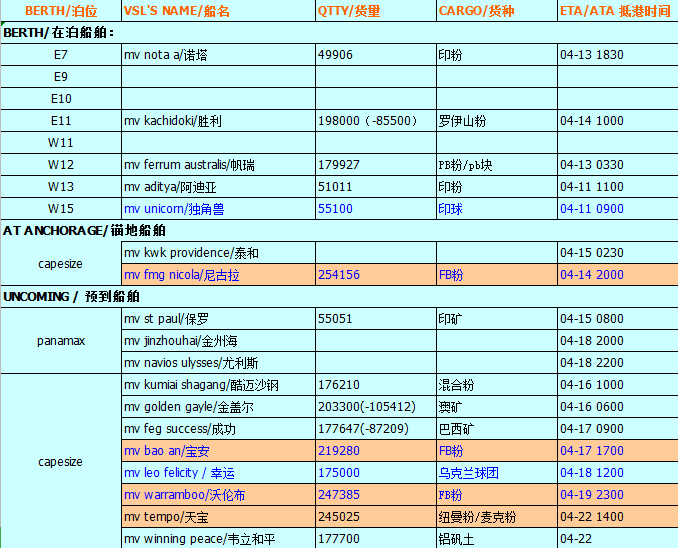Select ETA cell 04-13 0330
The image size is (678, 548).
[618, 165]
